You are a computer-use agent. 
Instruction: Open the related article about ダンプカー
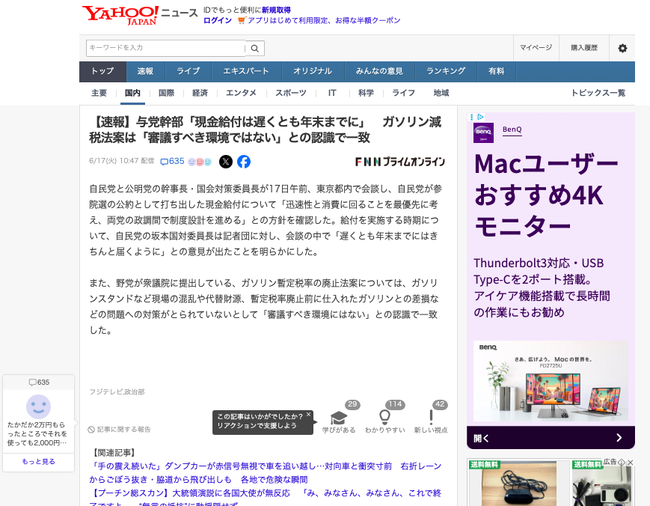click(x=265, y=473)
